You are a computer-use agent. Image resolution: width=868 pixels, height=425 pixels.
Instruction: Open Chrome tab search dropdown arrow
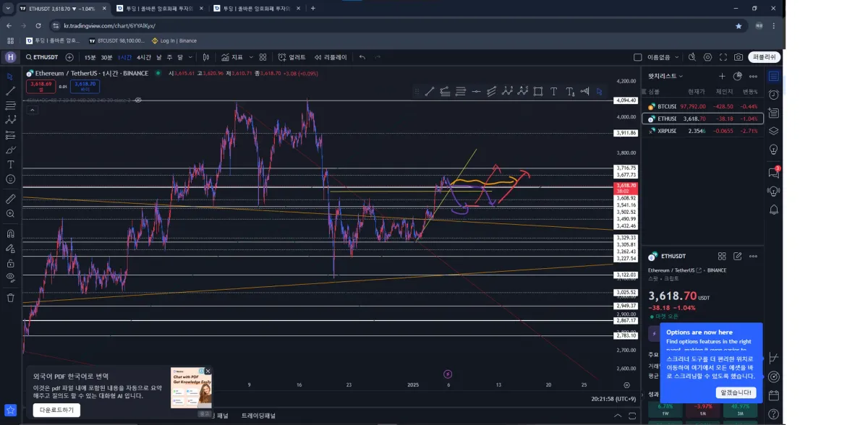pyautogui.click(x=7, y=8)
